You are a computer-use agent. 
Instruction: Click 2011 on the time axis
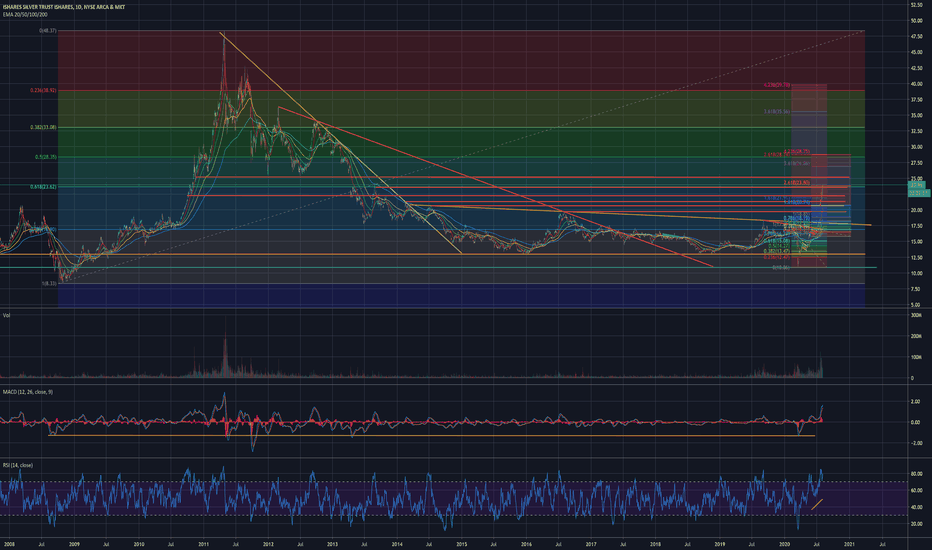203,544
